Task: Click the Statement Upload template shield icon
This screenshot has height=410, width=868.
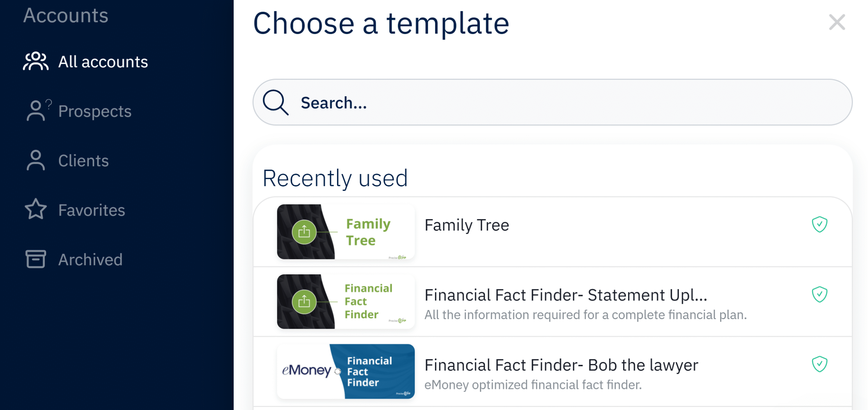Action: (819, 294)
